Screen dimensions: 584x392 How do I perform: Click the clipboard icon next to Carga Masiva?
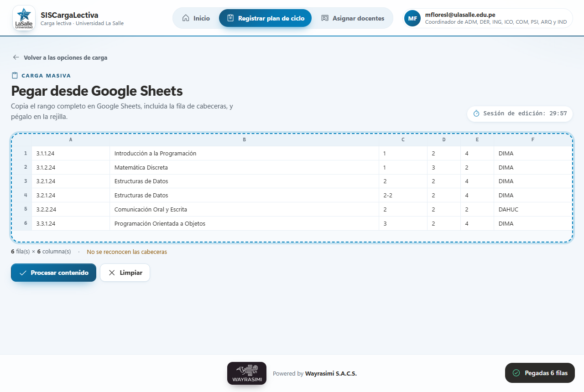pyautogui.click(x=15, y=76)
